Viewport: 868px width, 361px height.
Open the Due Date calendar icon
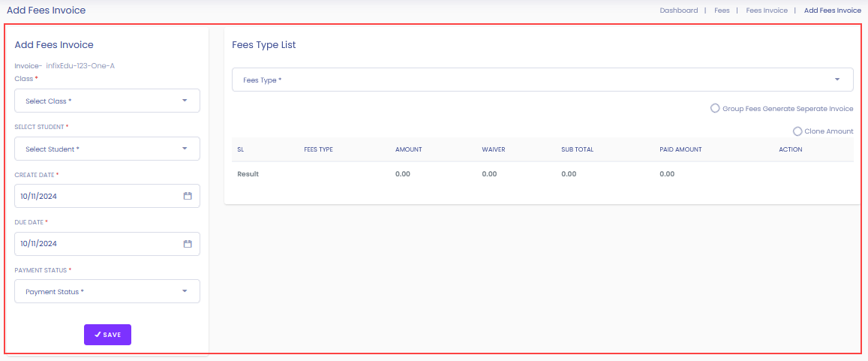coord(187,244)
